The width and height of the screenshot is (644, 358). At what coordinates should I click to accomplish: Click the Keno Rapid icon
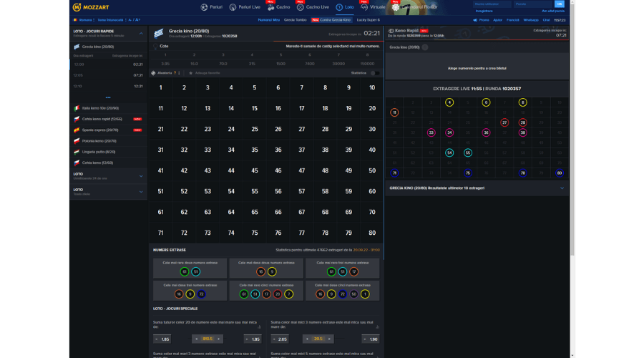[391, 31]
